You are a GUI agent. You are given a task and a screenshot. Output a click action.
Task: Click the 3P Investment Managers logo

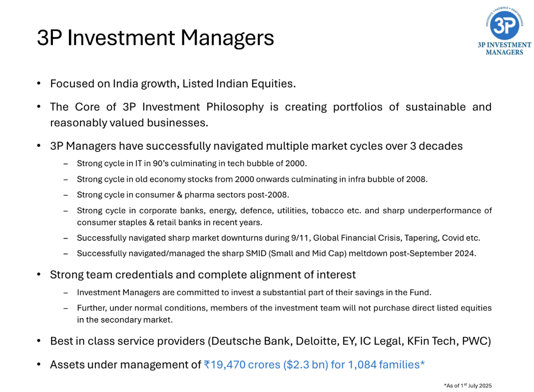504,24
